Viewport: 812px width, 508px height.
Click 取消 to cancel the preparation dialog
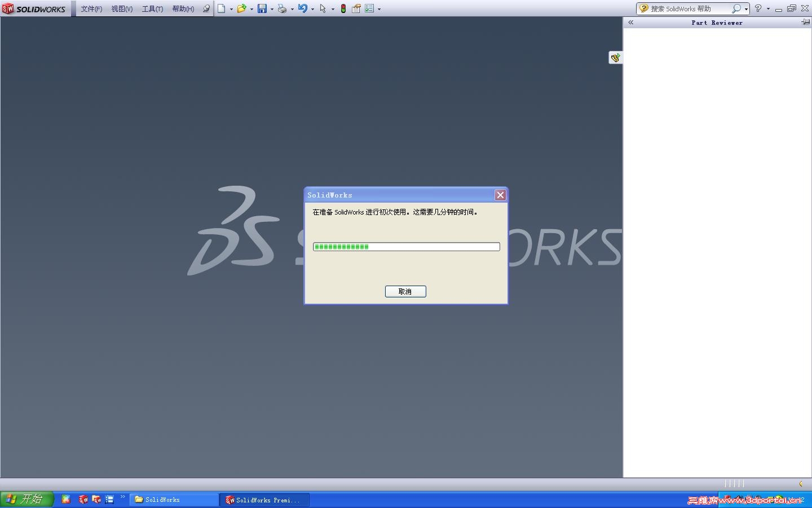(x=405, y=291)
